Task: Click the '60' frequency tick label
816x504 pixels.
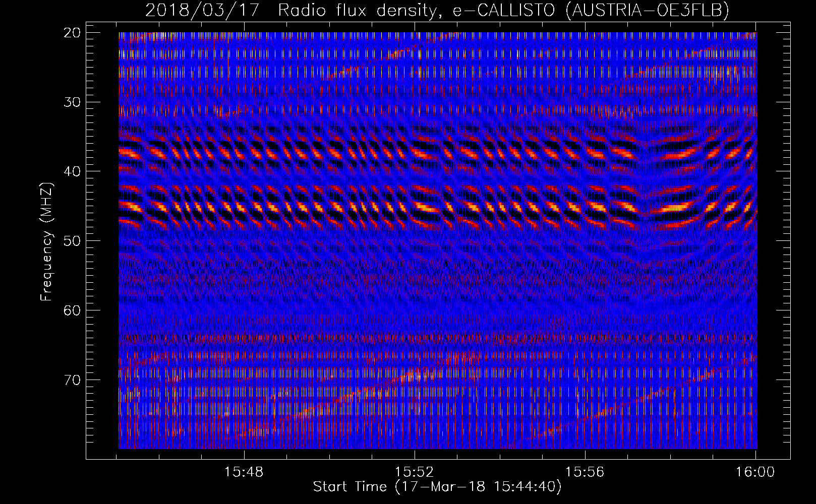Action: pos(73,310)
